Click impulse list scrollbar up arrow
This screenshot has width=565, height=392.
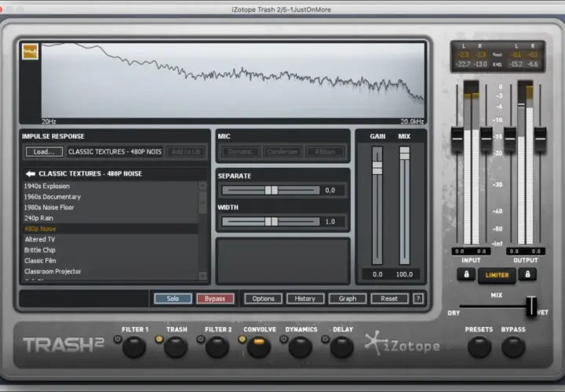point(202,186)
